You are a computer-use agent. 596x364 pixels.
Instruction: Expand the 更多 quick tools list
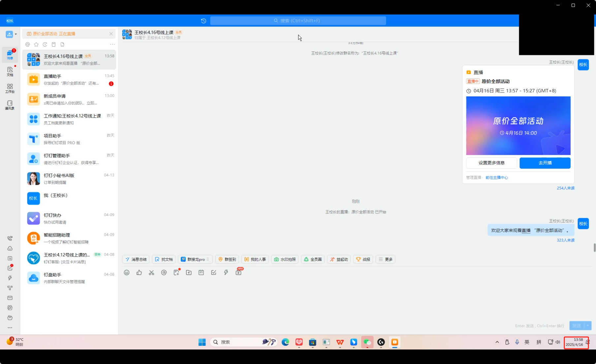click(385, 259)
